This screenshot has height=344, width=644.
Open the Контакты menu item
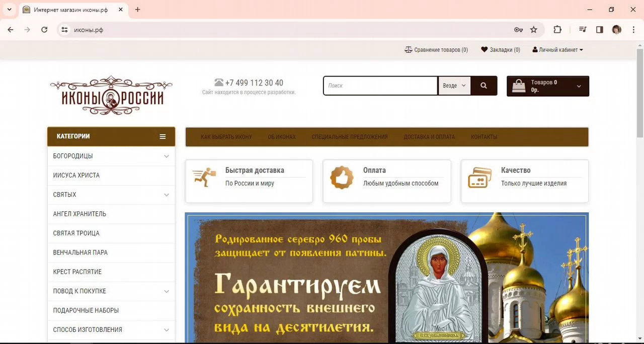click(484, 137)
